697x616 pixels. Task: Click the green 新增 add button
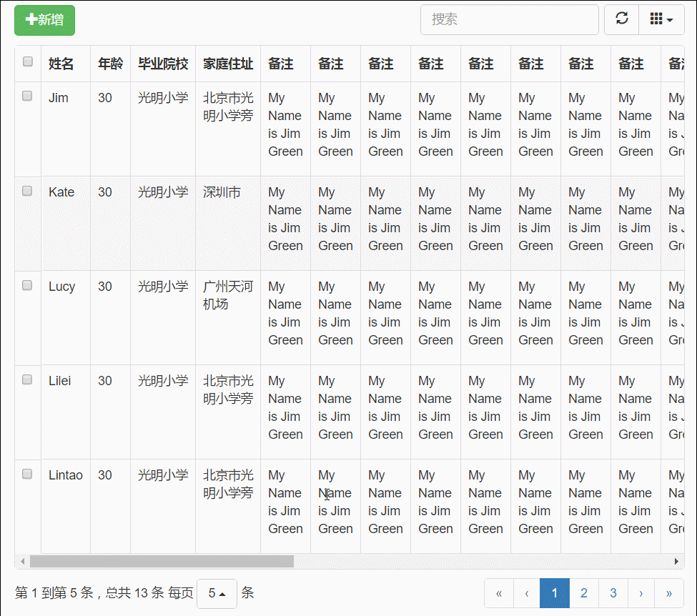pyautogui.click(x=44, y=20)
